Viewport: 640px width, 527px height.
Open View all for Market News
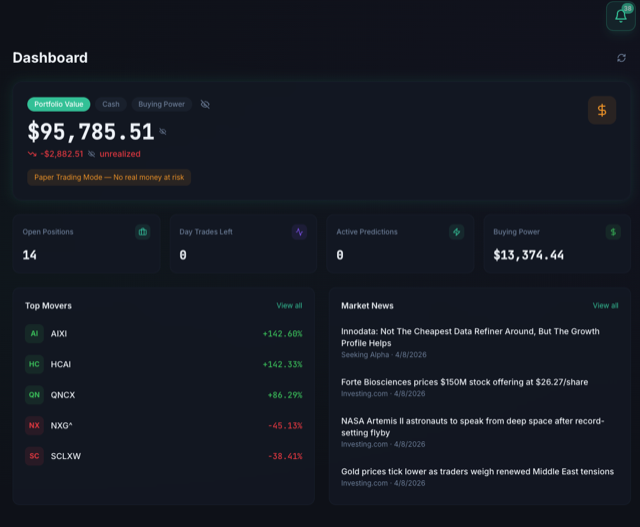coord(605,305)
